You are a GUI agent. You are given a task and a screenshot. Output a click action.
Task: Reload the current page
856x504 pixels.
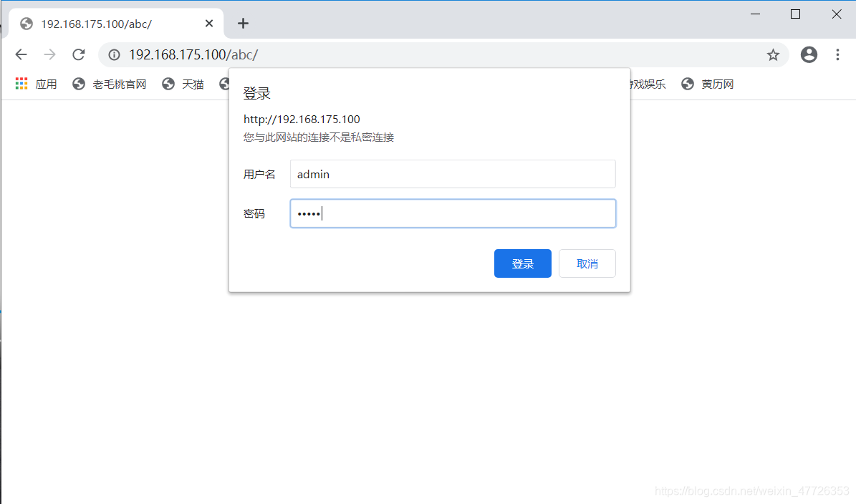[x=79, y=54]
